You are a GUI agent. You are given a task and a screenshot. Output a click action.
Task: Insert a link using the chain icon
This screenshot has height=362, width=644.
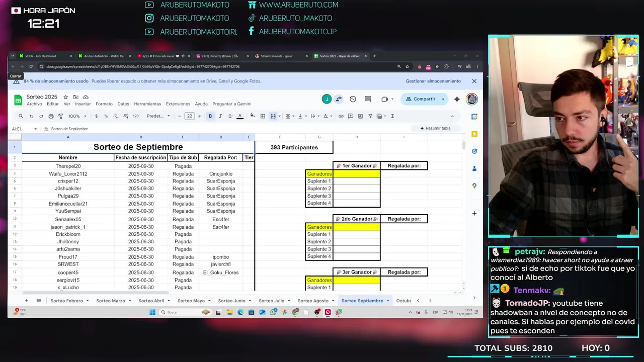(341, 116)
